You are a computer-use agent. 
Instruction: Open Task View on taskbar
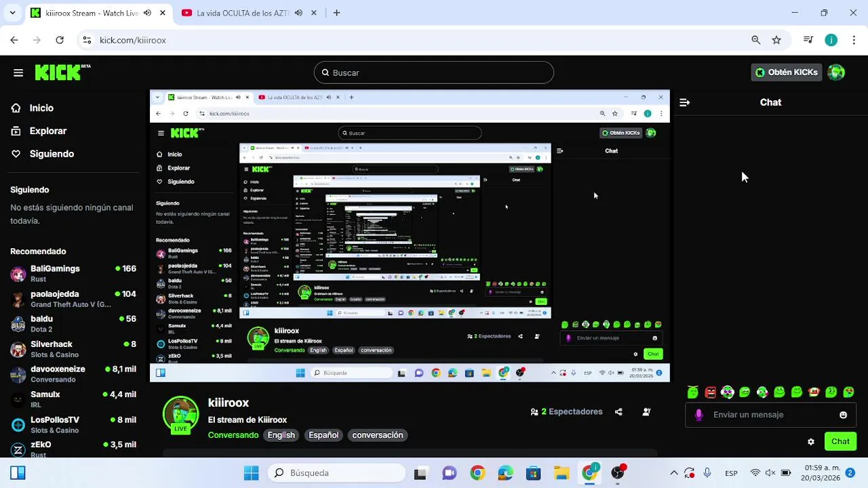pyautogui.click(x=420, y=473)
